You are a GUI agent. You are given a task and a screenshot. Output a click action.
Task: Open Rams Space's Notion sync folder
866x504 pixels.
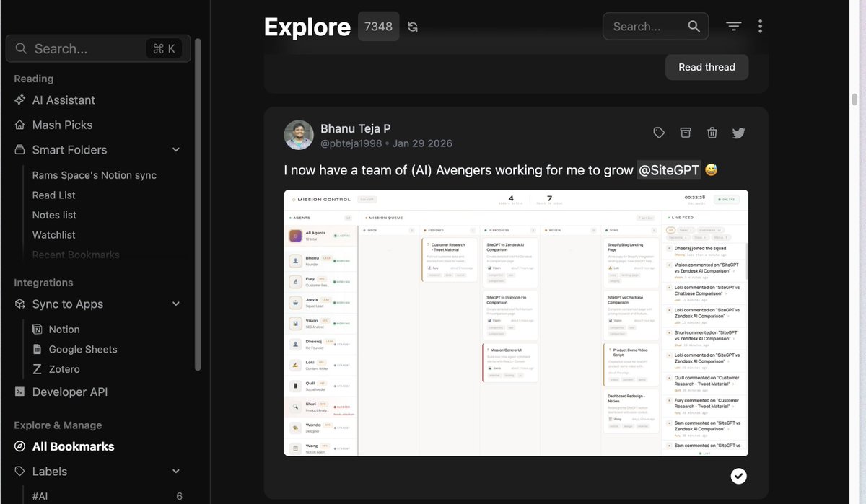click(x=95, y=175)
